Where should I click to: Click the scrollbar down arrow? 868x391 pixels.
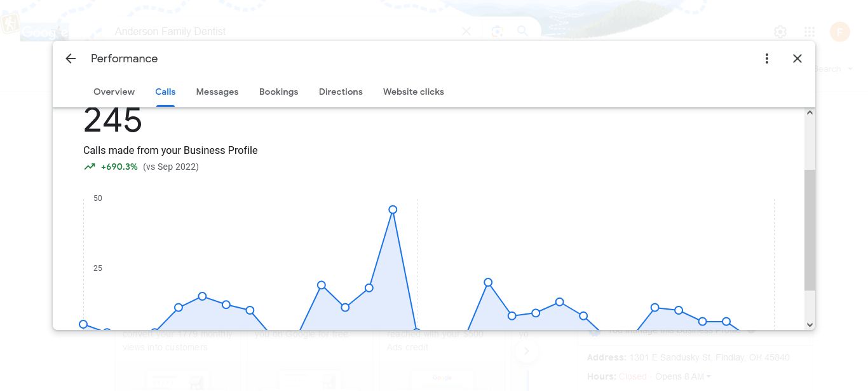click(x=810, y=325)
